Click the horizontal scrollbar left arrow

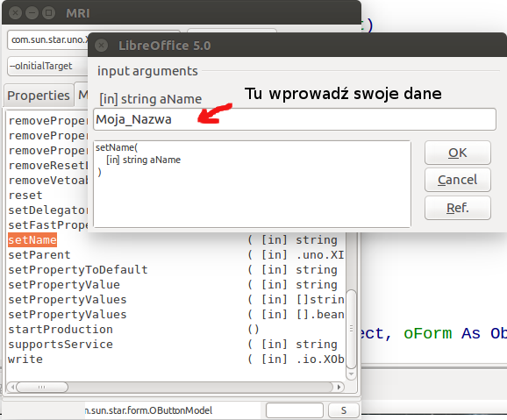pyautogui.click(x=12, y=387)
